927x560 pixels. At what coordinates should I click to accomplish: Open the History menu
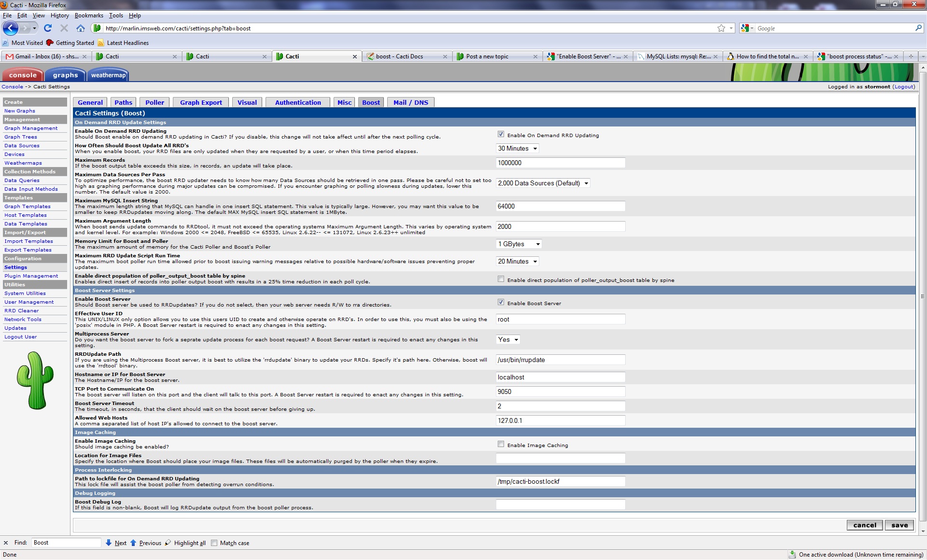click(x=59, y=15)
